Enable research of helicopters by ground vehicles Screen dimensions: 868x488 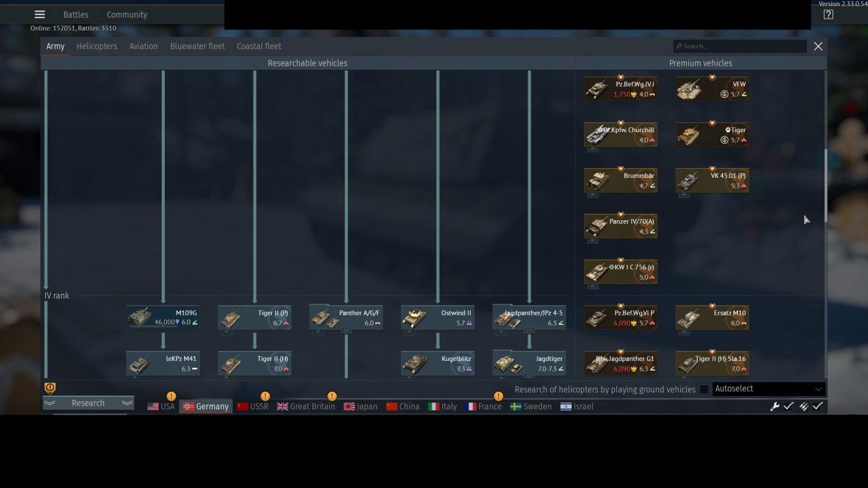(x=704, y=389)
